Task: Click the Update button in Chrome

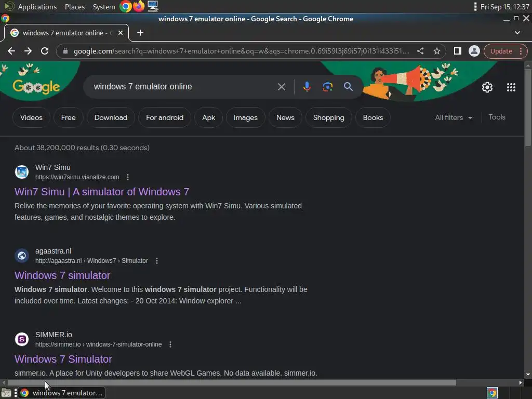Action: point(501,51)
